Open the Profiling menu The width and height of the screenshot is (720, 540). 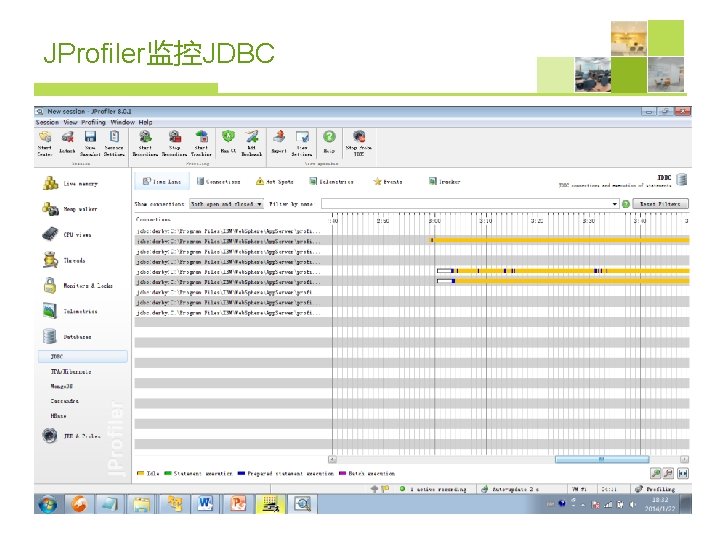tap(93, 122)
